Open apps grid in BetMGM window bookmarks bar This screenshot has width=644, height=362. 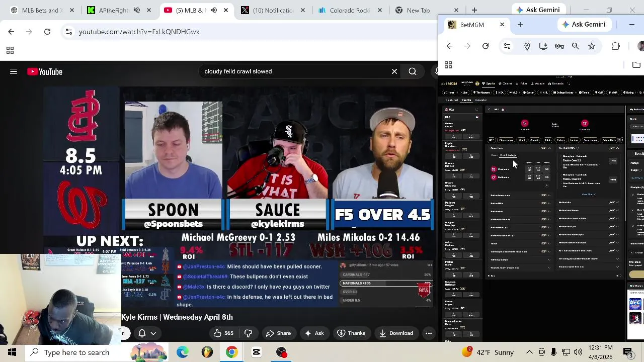[x=448, y=65]
